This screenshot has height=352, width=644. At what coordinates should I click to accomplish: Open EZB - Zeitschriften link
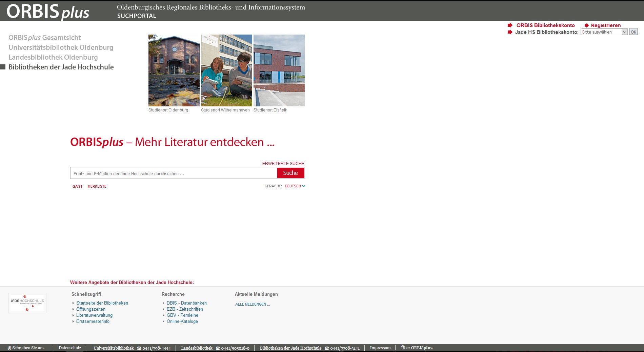(x=185, y=309)
